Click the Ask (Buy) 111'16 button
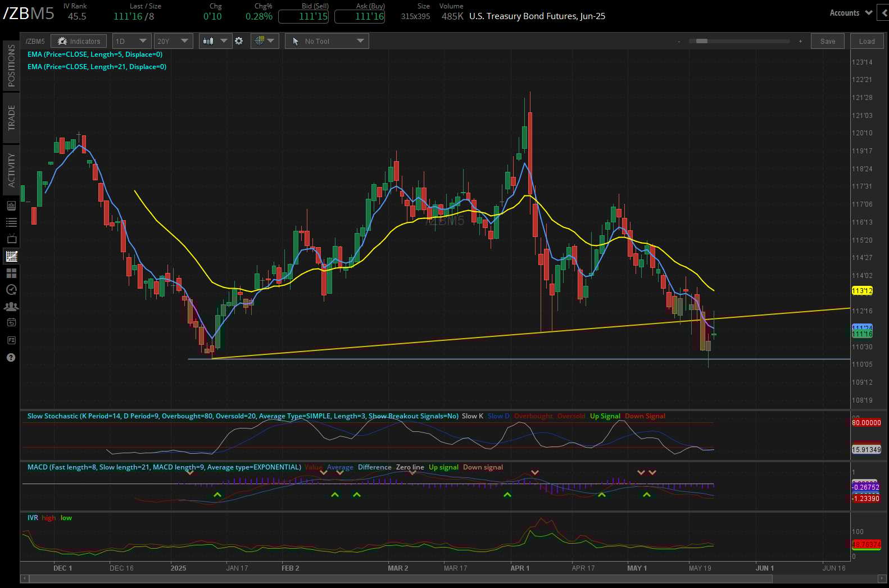The height and width of the screenshot is (588, 889). pyautogui.click(x=360, y=16)
